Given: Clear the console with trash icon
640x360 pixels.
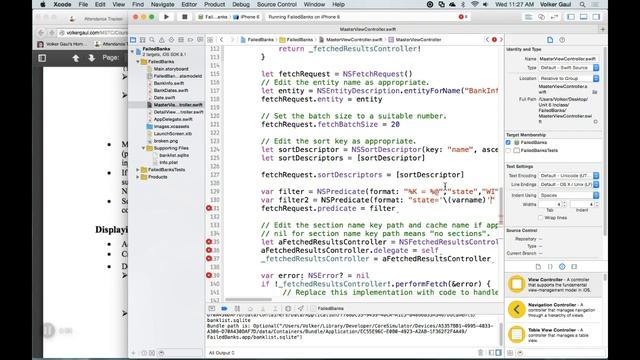Looking at the screenshot, I should point(480,353).
